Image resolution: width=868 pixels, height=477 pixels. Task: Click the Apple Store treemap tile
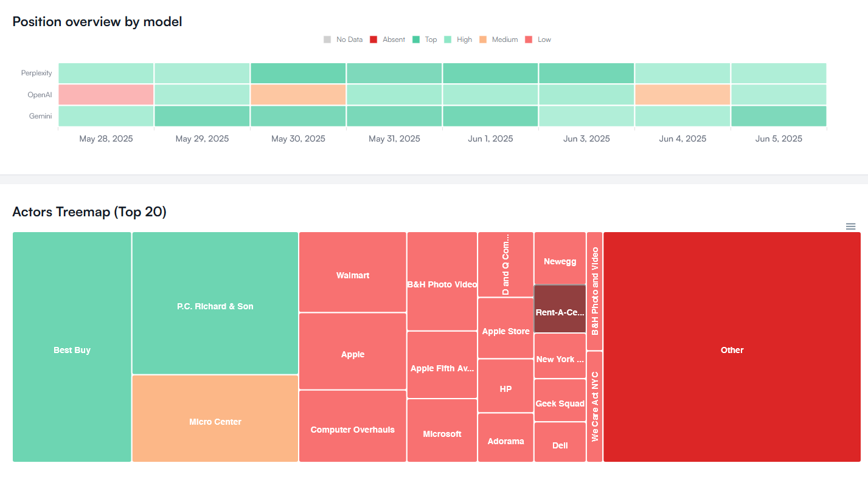click(505, 328)
